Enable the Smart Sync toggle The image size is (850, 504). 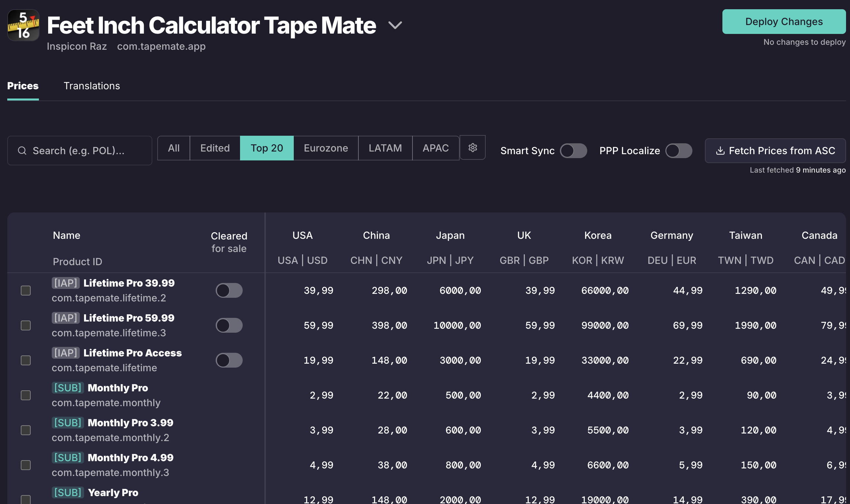[x=573, y=151]
